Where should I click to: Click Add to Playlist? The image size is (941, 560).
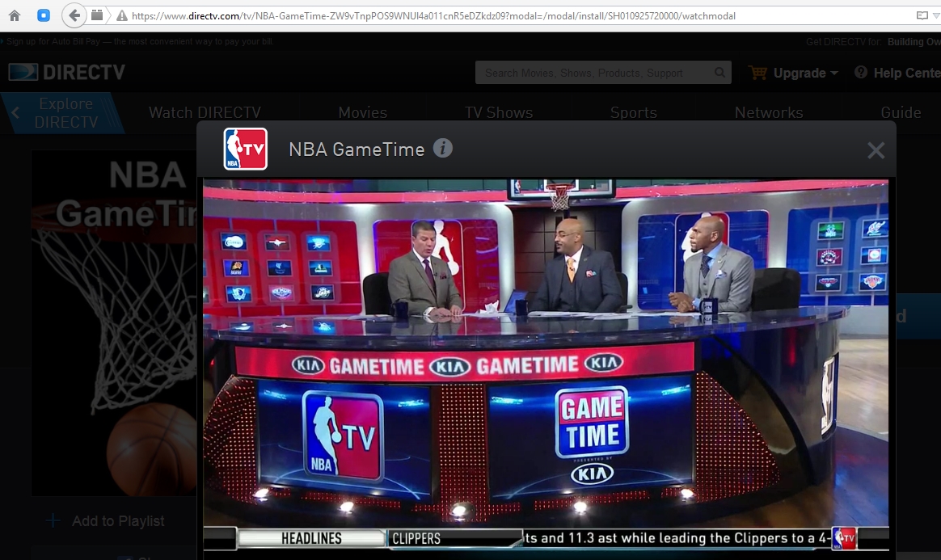pos(118,521)
